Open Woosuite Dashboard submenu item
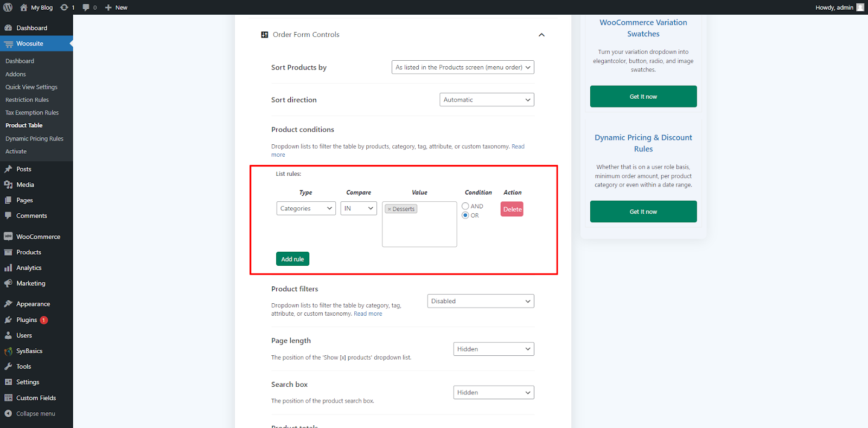 [20, 61]
